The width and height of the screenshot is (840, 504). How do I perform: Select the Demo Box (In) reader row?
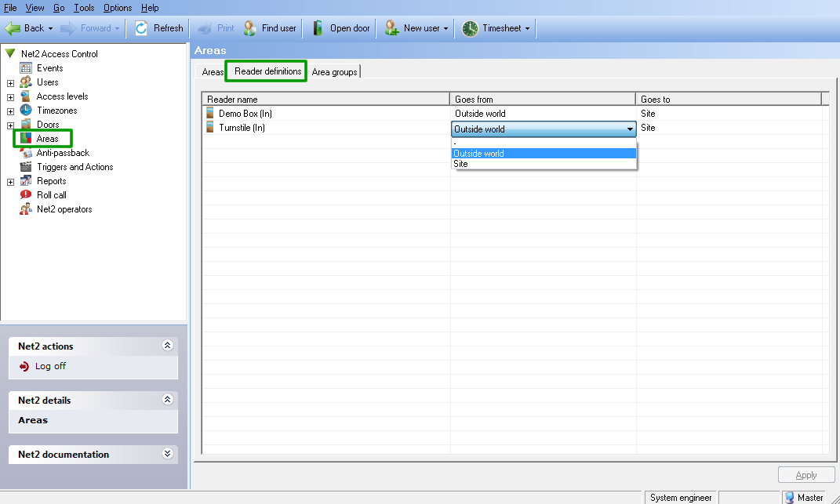[x=245, y=114]
